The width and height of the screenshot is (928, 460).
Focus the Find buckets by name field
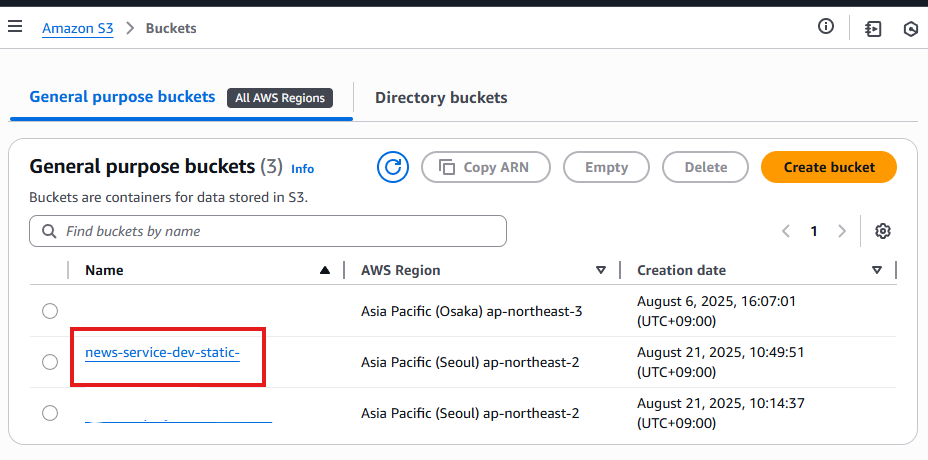coord(268,231)
